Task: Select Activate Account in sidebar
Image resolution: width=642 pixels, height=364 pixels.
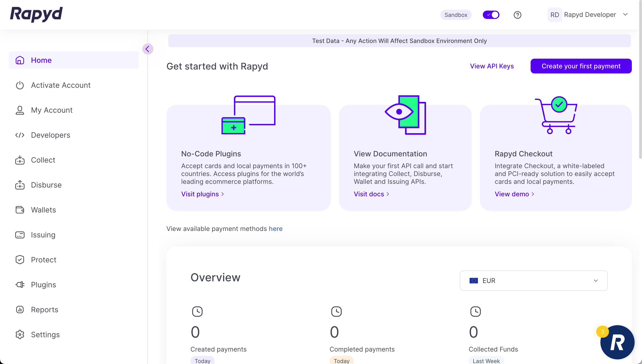Action: pyautogui.click(x=61, y=85)
